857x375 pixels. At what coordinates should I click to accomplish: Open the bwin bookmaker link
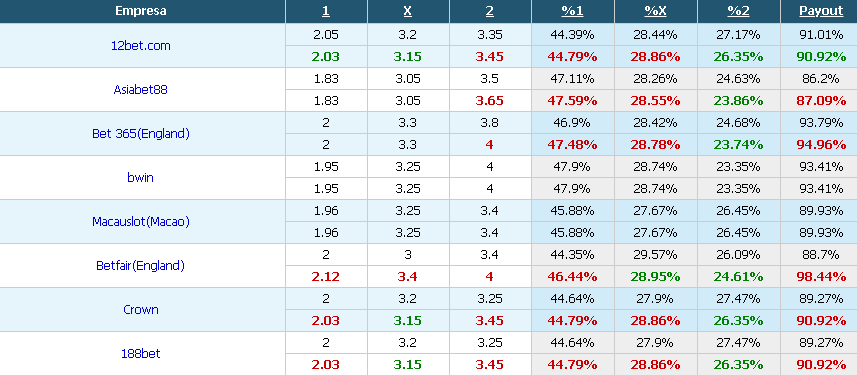click(x=140, y=177)
